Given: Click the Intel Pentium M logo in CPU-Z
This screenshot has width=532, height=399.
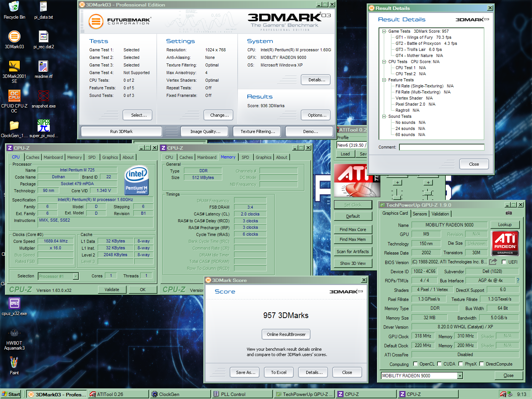Looking at the screenshot, I should point(136,180).
